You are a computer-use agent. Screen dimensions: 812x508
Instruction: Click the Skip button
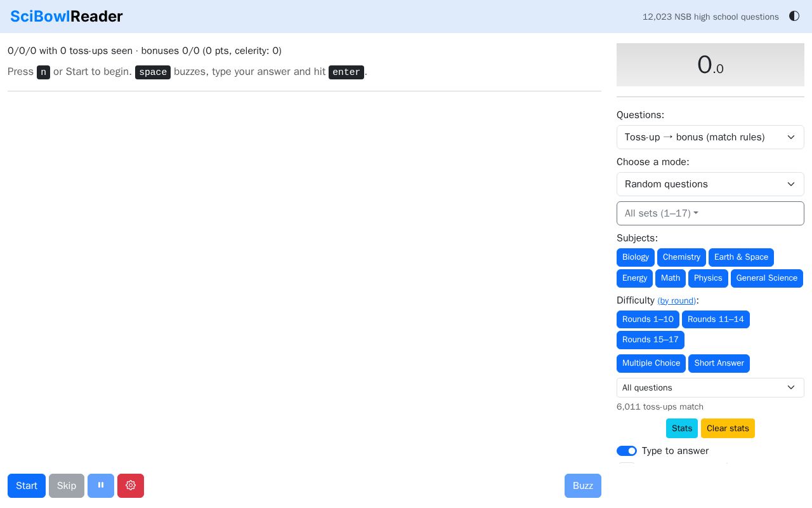[x=67, y=486]
